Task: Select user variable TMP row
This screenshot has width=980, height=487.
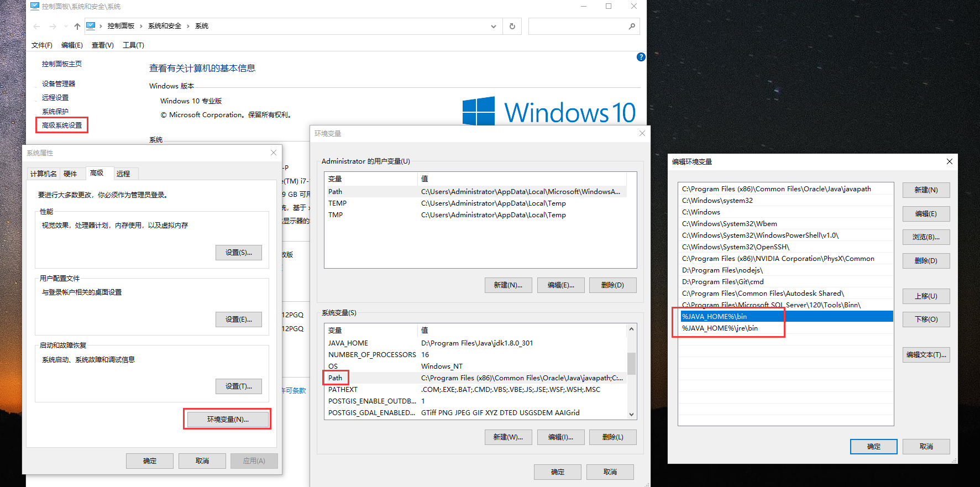Action: pyautogui.click(x=476, y=215)
